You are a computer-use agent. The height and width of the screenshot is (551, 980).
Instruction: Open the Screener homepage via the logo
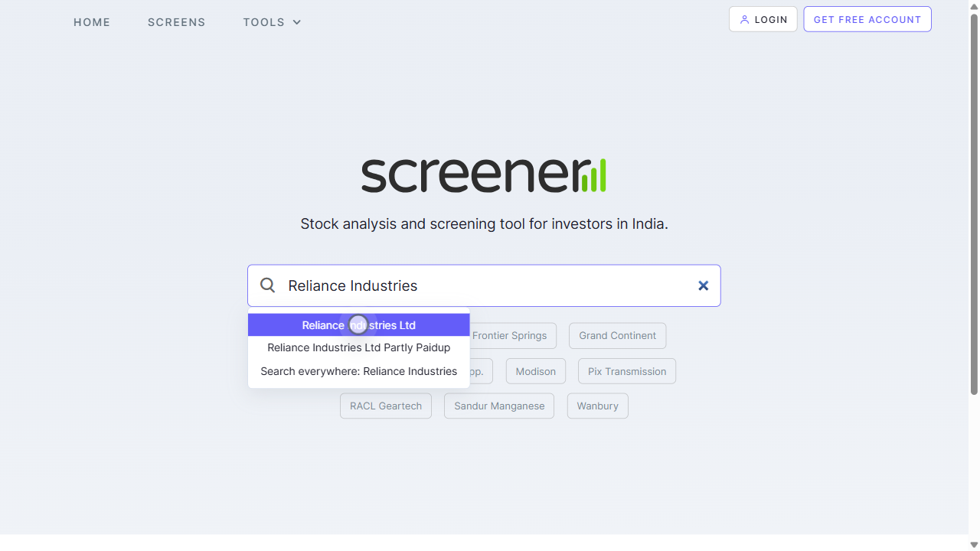tap(484, 174)
